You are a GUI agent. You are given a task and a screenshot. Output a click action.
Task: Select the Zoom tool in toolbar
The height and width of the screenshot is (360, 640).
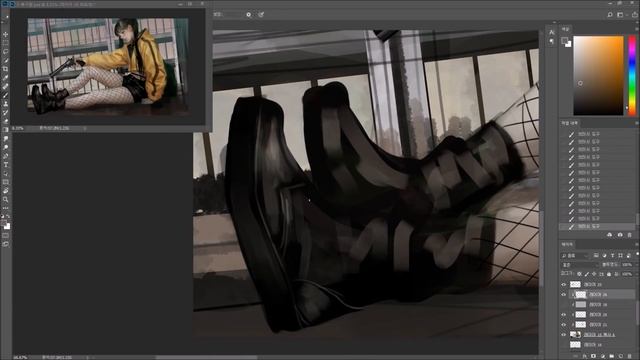(x=5, y=199)
